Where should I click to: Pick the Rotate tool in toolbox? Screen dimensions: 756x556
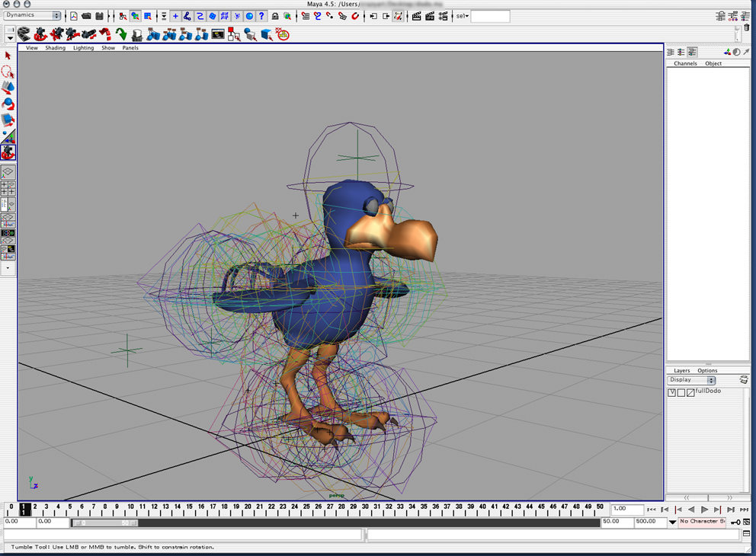(x=8, y=104)
